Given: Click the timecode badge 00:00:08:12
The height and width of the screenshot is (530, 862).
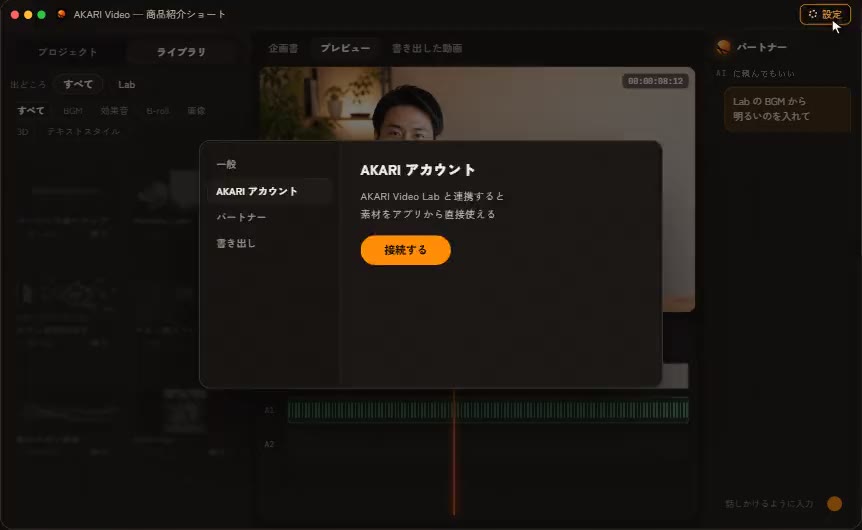Looking at the screenshot, I should (655, 81).
